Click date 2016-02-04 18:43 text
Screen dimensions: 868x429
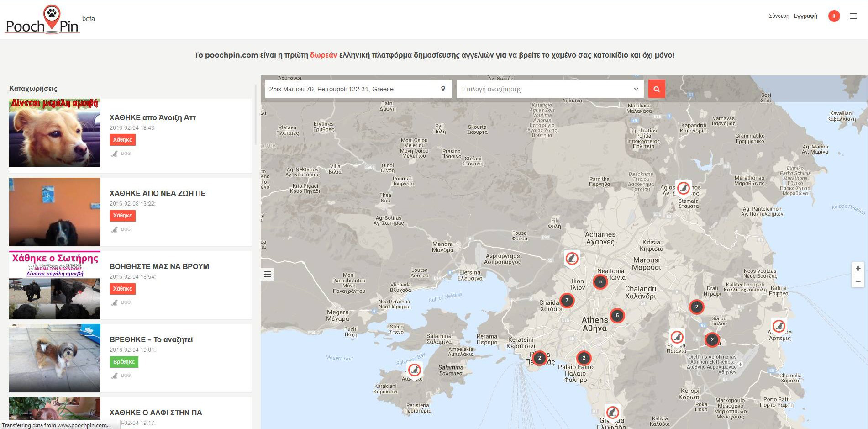(x=132, y=128)
